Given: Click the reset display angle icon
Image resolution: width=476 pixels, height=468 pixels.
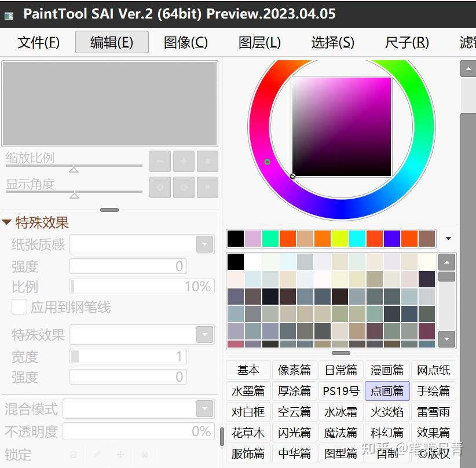Looking at the screenshot, I should [x=207, y=188].
